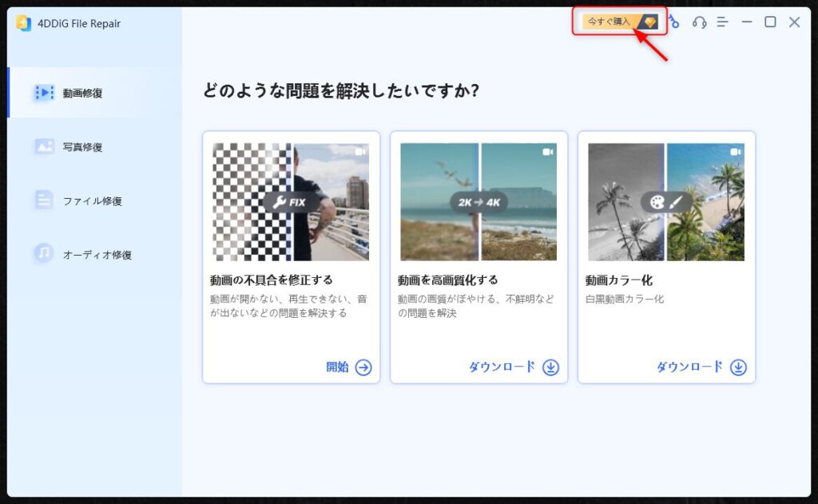Open the hamburger menu icon
The image size is (818, 504).
pyautogui.click(x=722, y=22)
